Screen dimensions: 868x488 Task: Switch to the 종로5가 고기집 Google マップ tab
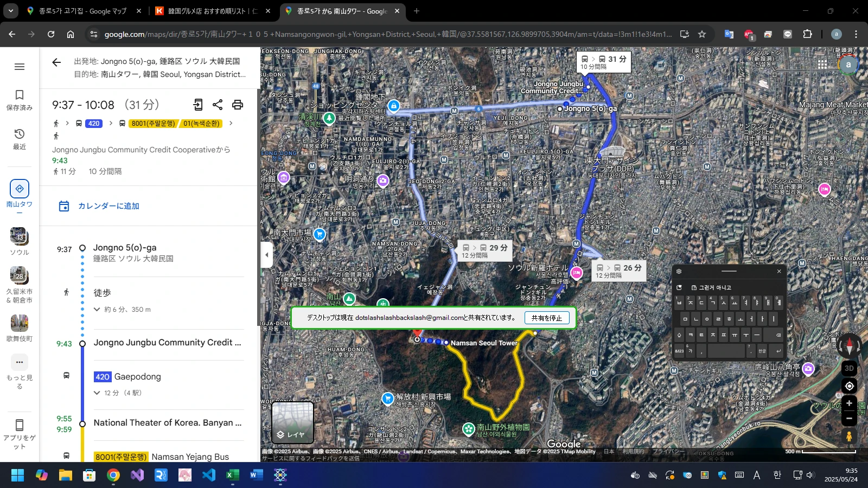(x=82, y=11)
